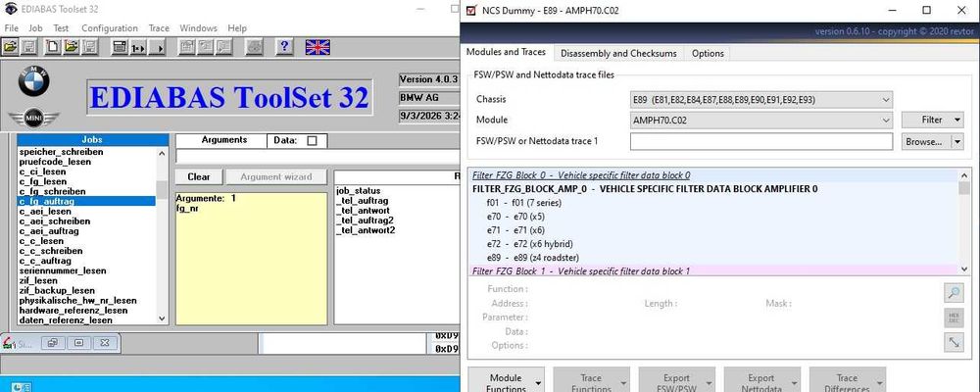Click the minimized 'Si...' child window icon
This screenshot has height=392, width=980.
point(9,343)
